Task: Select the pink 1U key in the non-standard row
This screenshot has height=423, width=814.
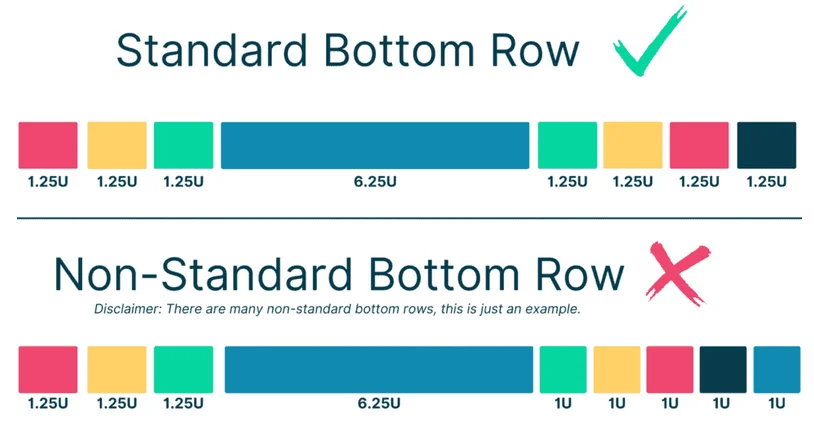Action: pos(670,369)
